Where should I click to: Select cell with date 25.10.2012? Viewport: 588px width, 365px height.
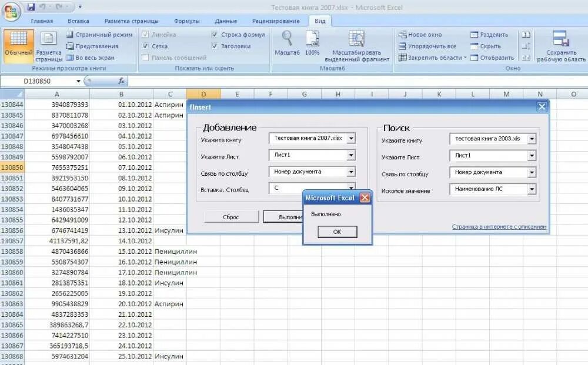click(122, 356)
